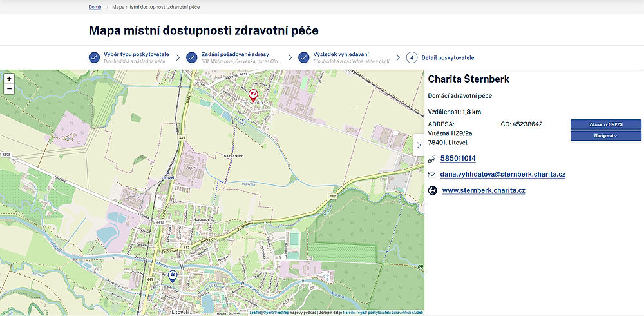This screenshot has width=644, height=316.
Task: Click the step 4 number circle
Action: tap(412, 57)
